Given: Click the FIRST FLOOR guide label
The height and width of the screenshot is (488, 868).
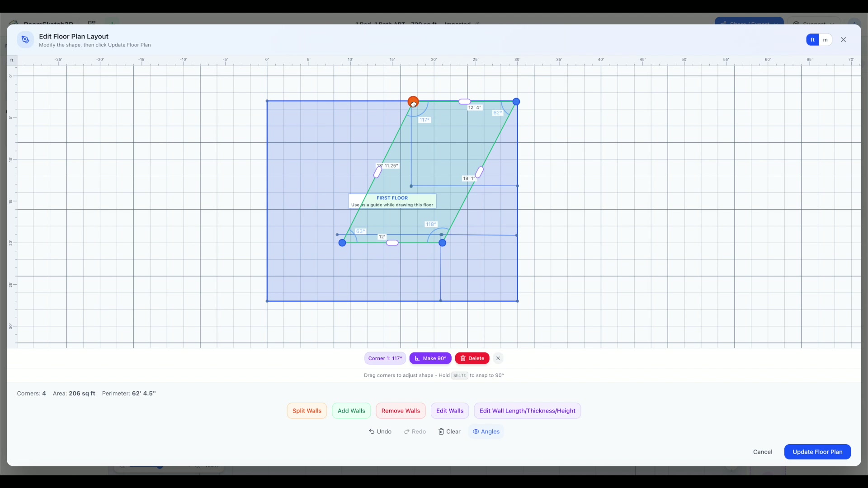Looking at the screenshot, I should click(x=392, y=201).
